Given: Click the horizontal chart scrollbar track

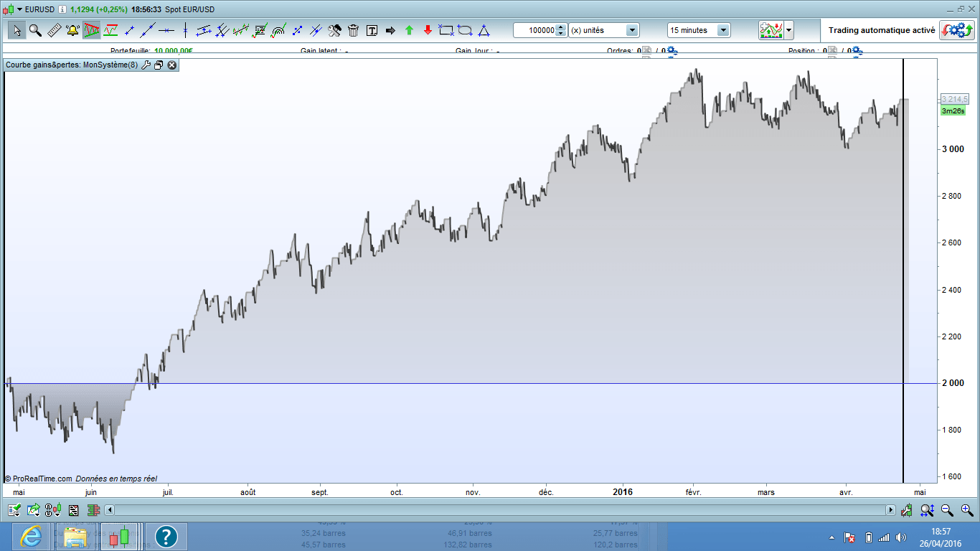Looking at the screenshot, I should [x=500, y=510].
